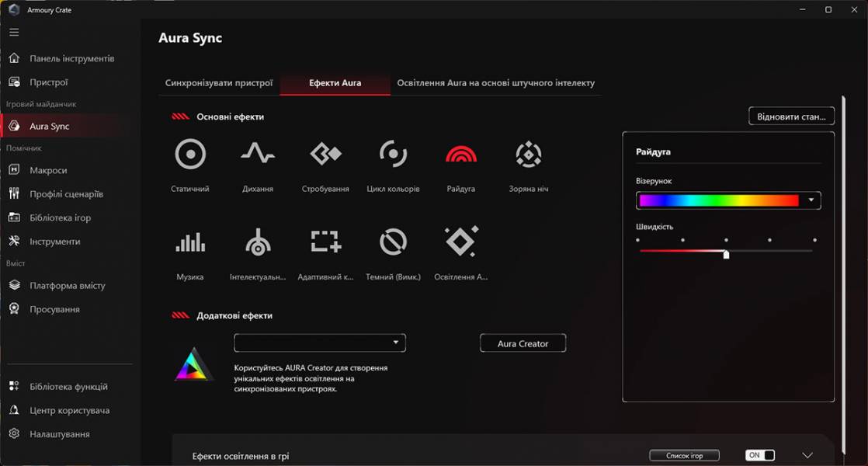The width and height of the screenshot is (868, 466).
Task: Open Налаштування in sidebar
Action: [x=60, y=434]
